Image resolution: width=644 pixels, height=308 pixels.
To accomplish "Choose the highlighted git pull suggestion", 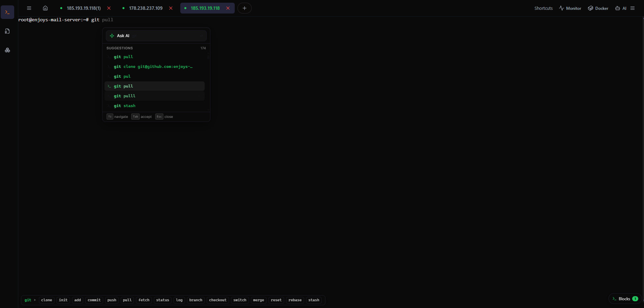I will [x=155, y=86].
